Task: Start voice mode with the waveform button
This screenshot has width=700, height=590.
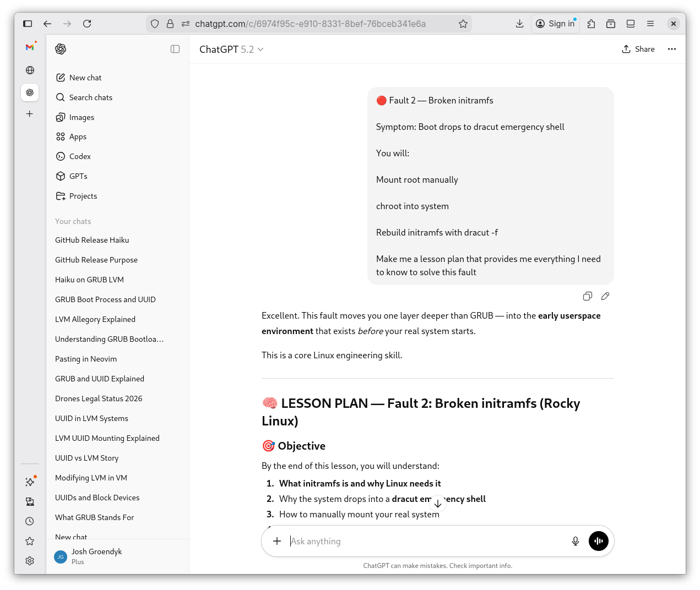Action: 598,541
